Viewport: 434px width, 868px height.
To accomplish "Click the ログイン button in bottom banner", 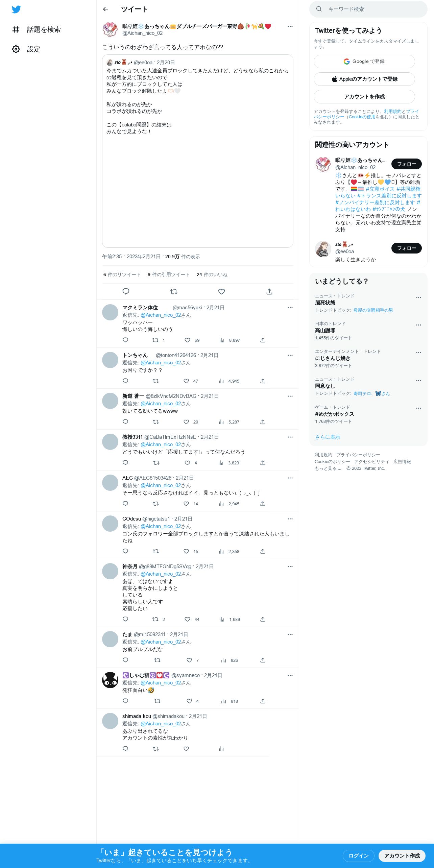I will (x=358, y=855).
